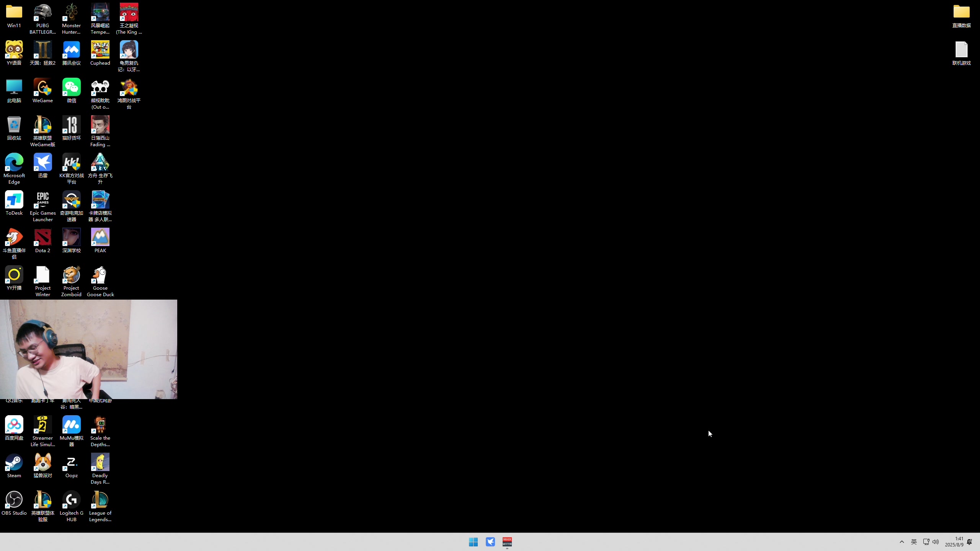
Task: Open 英雄联盟 WeGame版 shortcut
Action: tap(42, 132)
